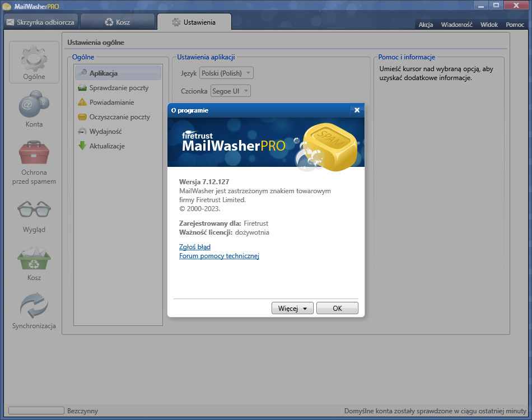Click the Aktualizacje green arrow icon
The width and height of the screenshot is (532, 420).
(x=82, y=146)
